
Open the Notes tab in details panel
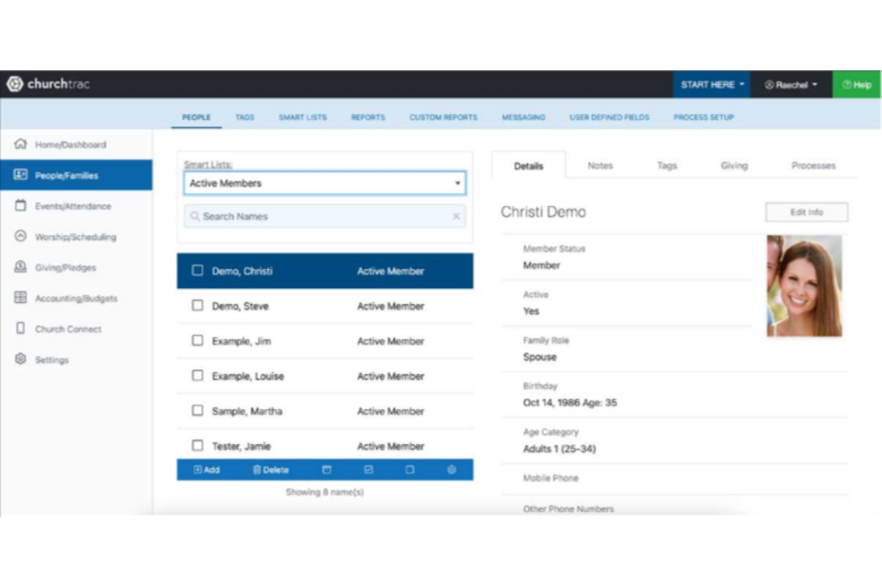point(600,166)
